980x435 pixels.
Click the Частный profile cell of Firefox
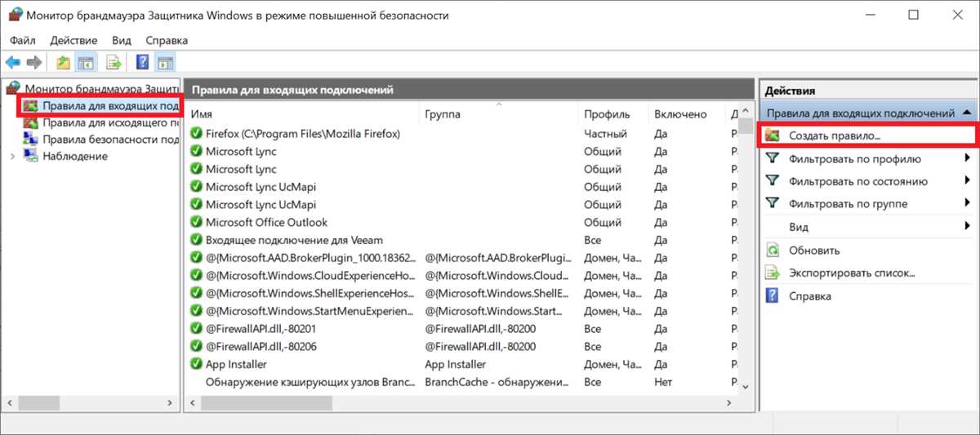pos(605,133)
